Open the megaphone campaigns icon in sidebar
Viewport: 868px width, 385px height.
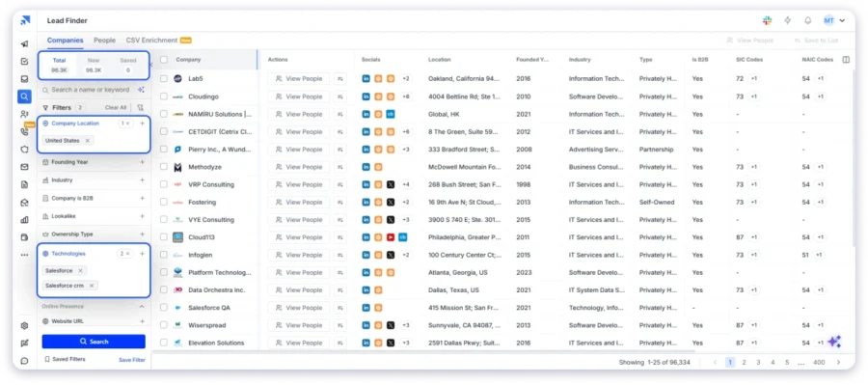[24, 43]
